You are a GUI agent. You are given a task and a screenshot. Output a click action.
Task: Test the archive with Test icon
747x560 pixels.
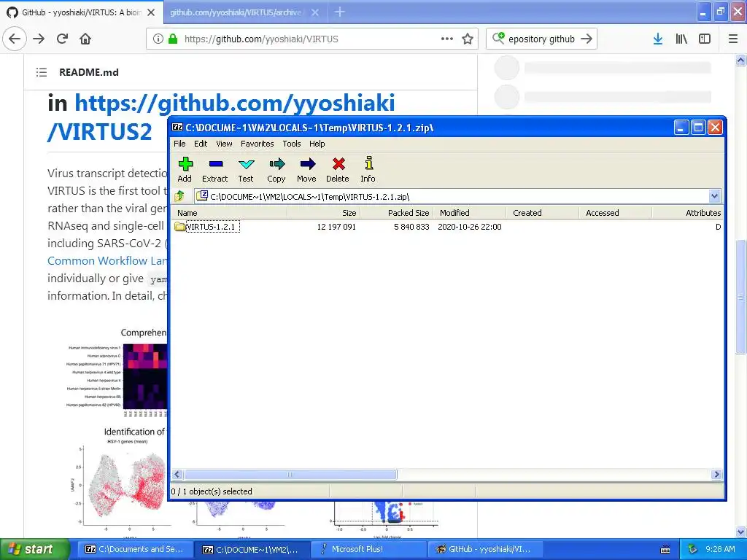coord(246,170)
